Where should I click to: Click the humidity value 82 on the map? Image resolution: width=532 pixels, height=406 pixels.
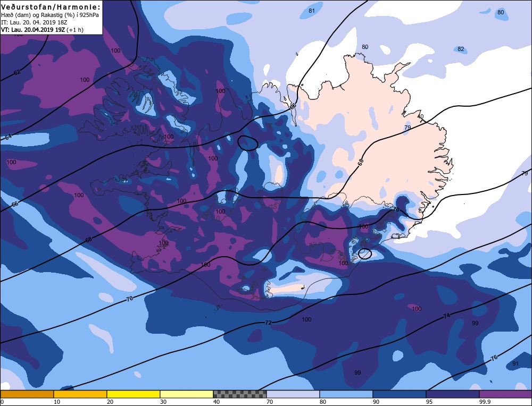461,49
